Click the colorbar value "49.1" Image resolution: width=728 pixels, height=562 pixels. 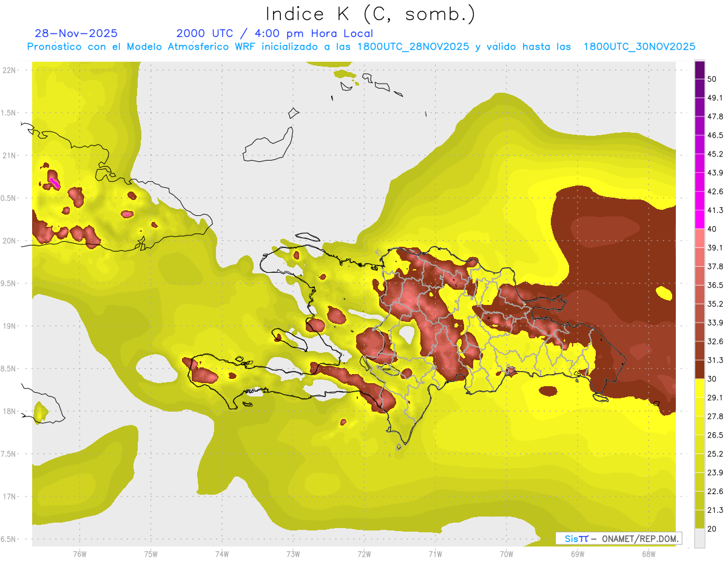[715, 98]
